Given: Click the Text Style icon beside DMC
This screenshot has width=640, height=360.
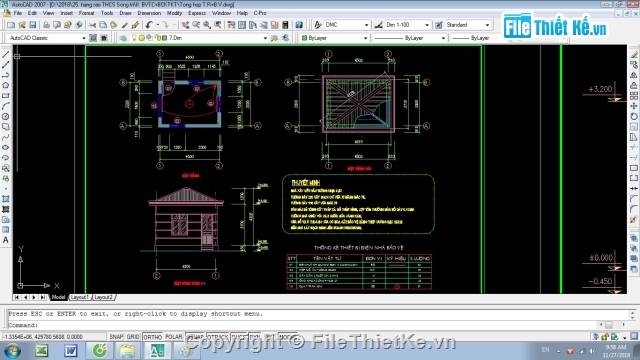Looking at the screenshot, I should pyautogui.click(x=318, y=25).
